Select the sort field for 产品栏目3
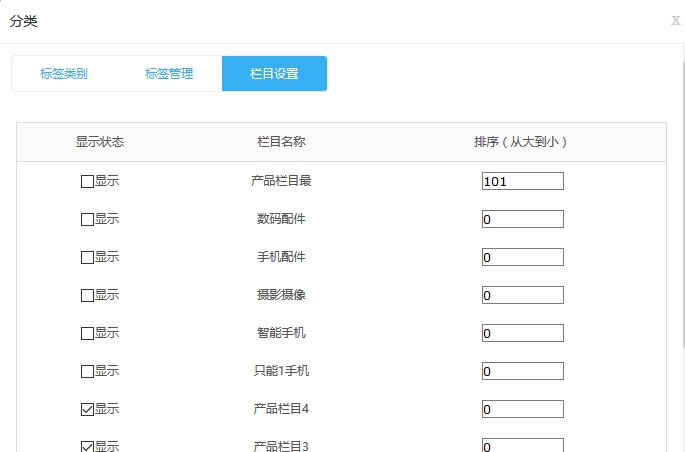Viewport: 685px width, 452px height. [x=522, y=445]
